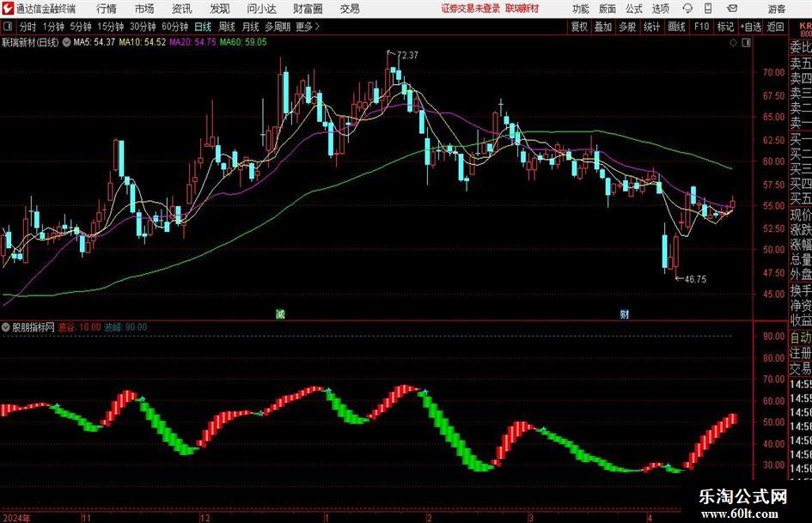Click the green 减 marker below the chart

[280, 313]
